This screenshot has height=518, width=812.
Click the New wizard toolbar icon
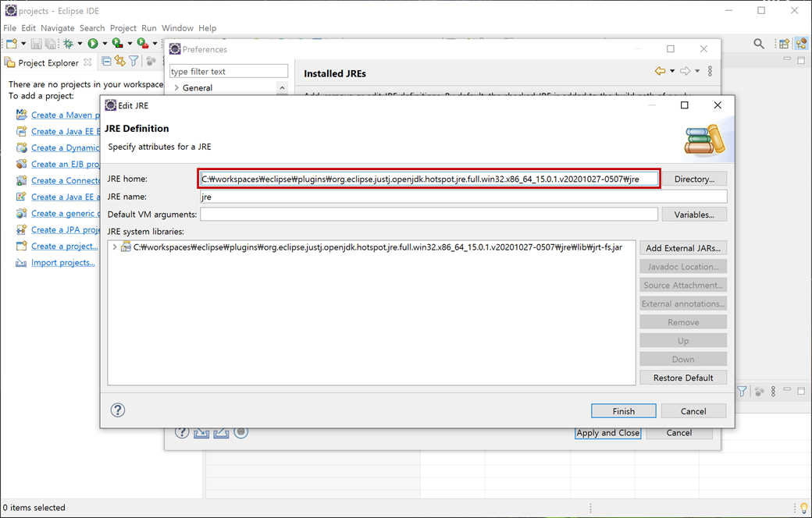pos(12,44)
